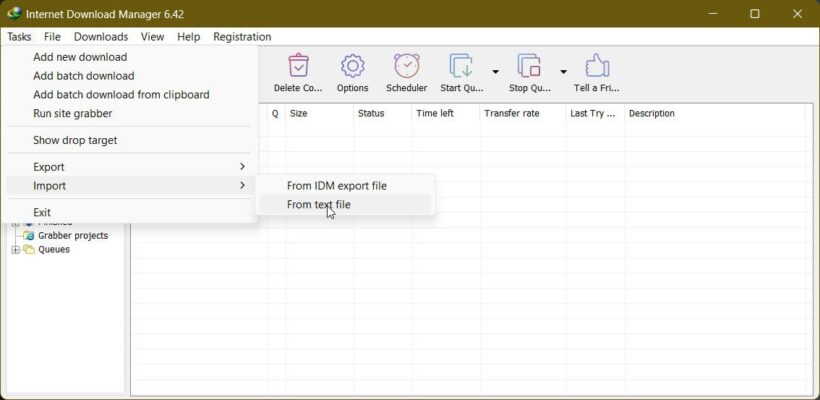Click the Start Queue icon
The image size is (820, 400).
click(x=461, y=67)
